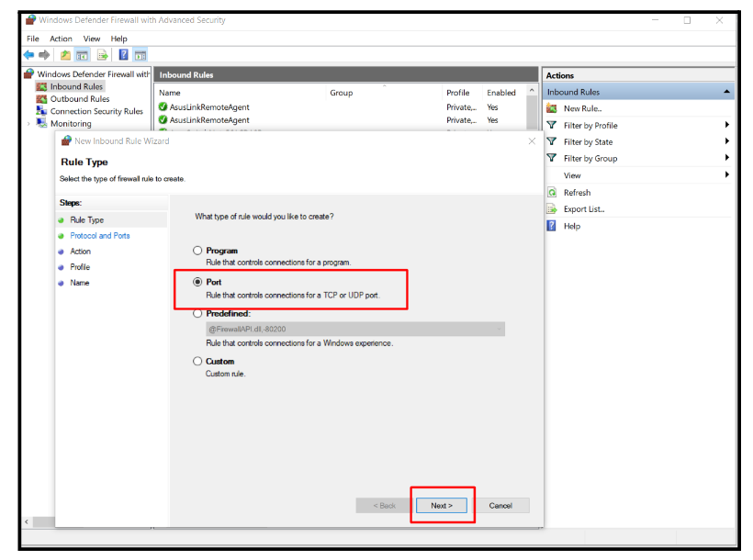This screenshot has width=753, height=560.
Task: Select the Custom radio button
Action: pos(197,361)
